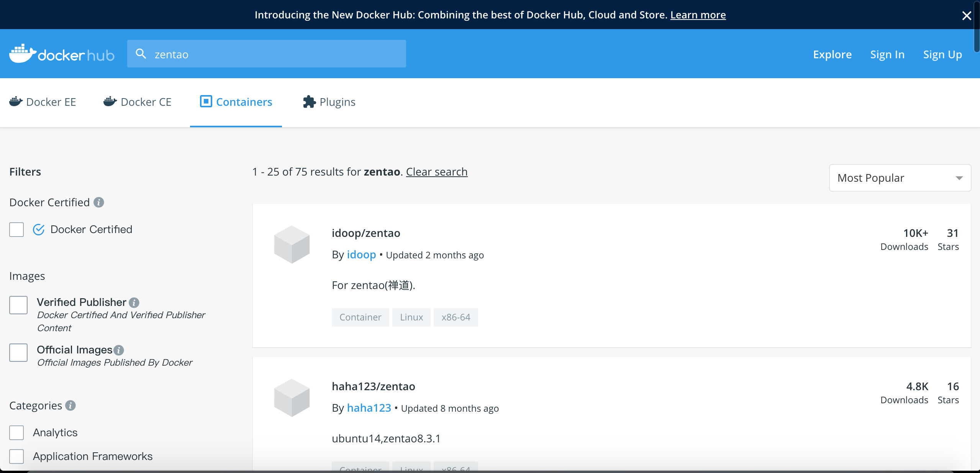Viewport: 980px width, 473px height.
Task: Open the Most Popular sort dropdown
Action: point(900,178)
